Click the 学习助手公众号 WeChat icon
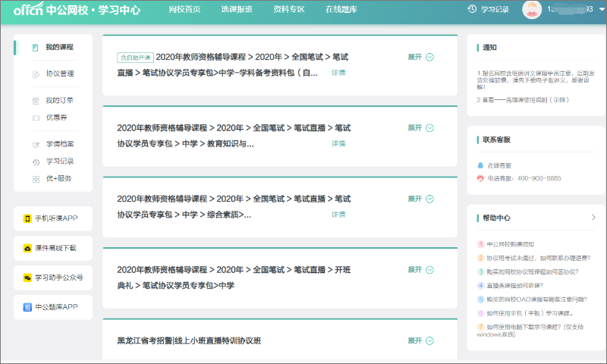 27,278
